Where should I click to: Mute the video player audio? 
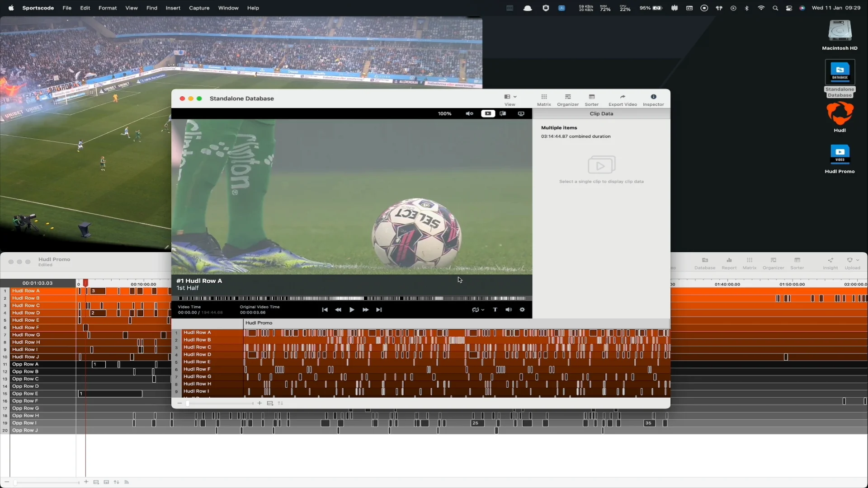coord(469,113)
